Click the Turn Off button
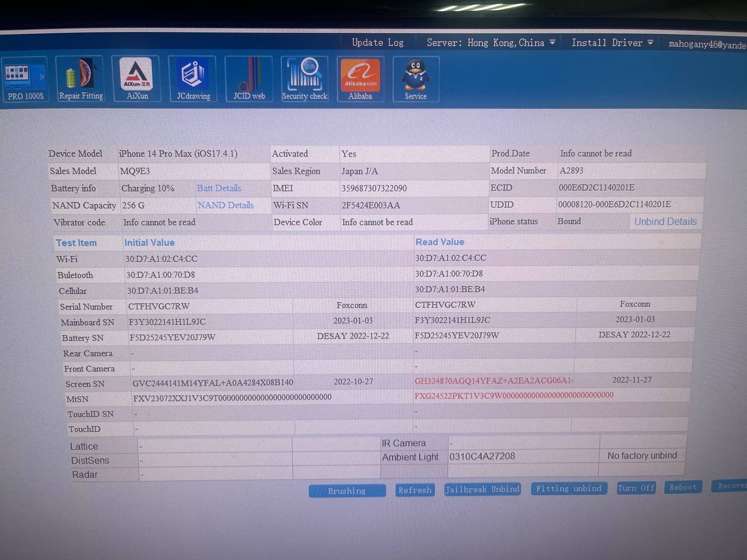 click(636, 488)
